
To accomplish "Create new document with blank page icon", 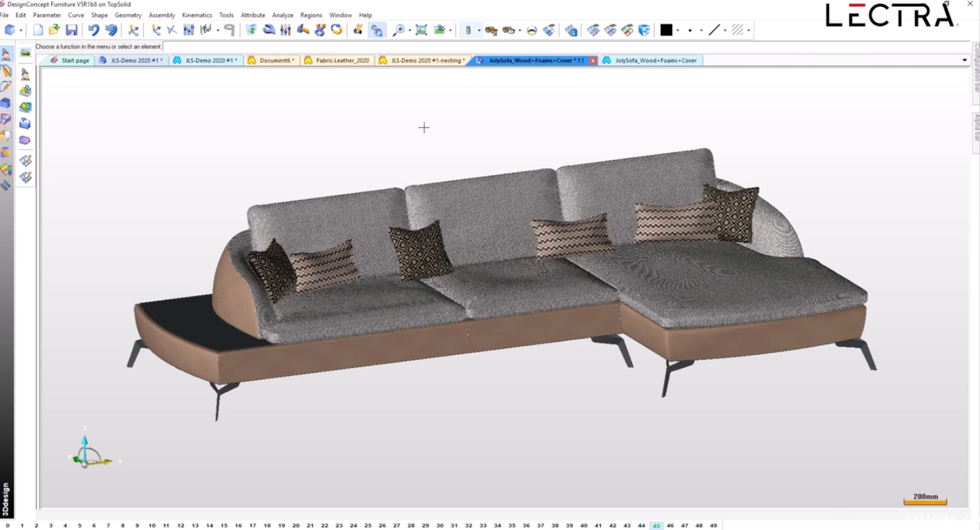I will click(x=38, y=30).
